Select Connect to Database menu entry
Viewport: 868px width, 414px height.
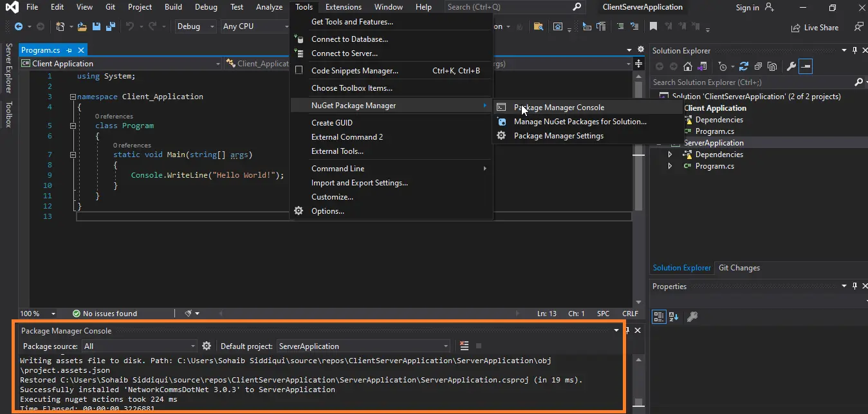coord(349,39)
